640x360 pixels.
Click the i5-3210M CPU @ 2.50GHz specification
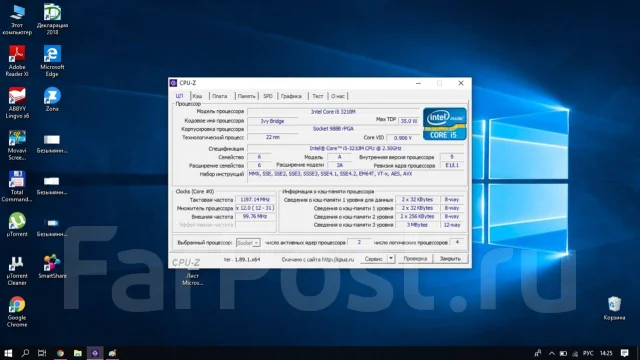[355, 148]
